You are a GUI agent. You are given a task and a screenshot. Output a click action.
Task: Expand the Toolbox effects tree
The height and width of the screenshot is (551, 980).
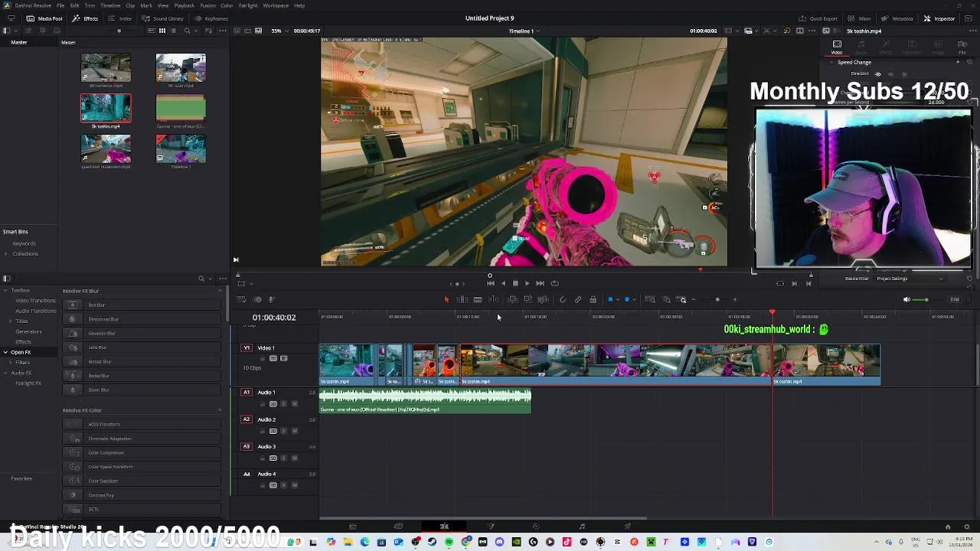[6, 290]
